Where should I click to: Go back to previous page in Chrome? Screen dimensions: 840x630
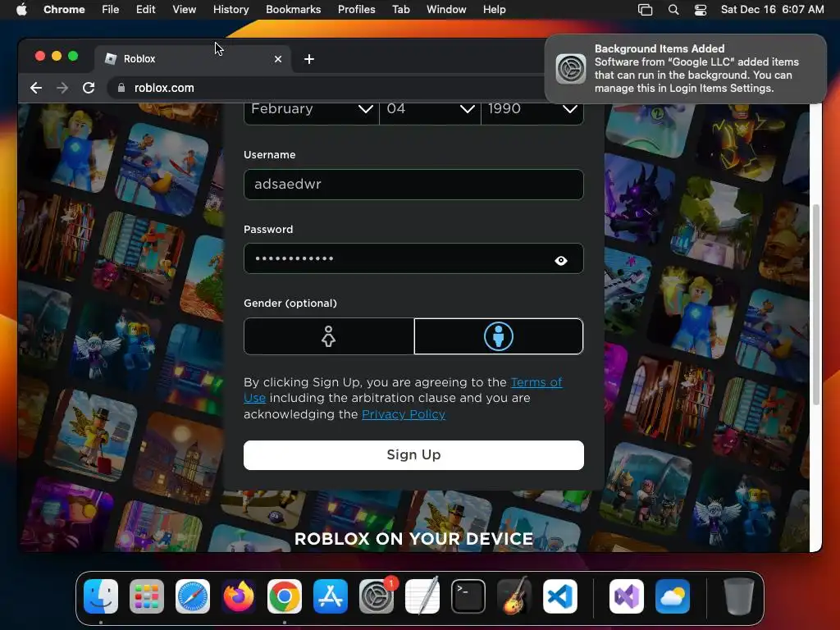(x=36, y=88)
